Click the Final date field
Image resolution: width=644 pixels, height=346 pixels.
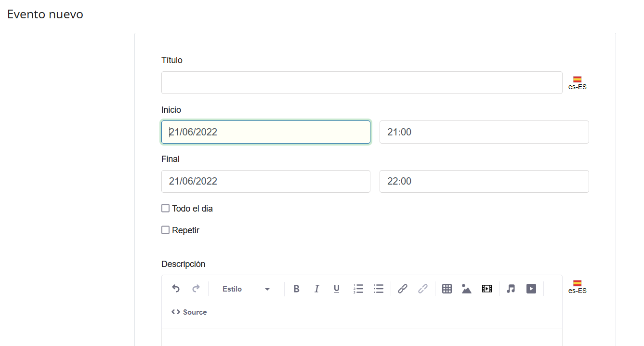pyautogui.click(x=265, y=181)
